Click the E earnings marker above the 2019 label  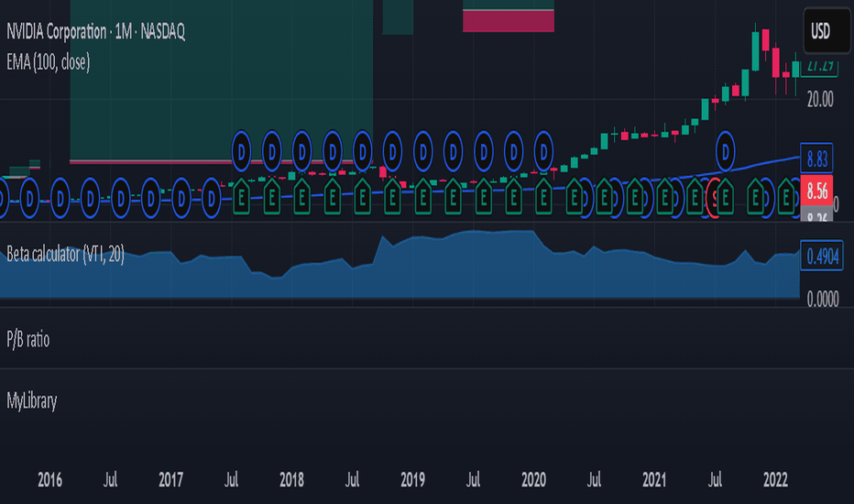tap(422, 198)
